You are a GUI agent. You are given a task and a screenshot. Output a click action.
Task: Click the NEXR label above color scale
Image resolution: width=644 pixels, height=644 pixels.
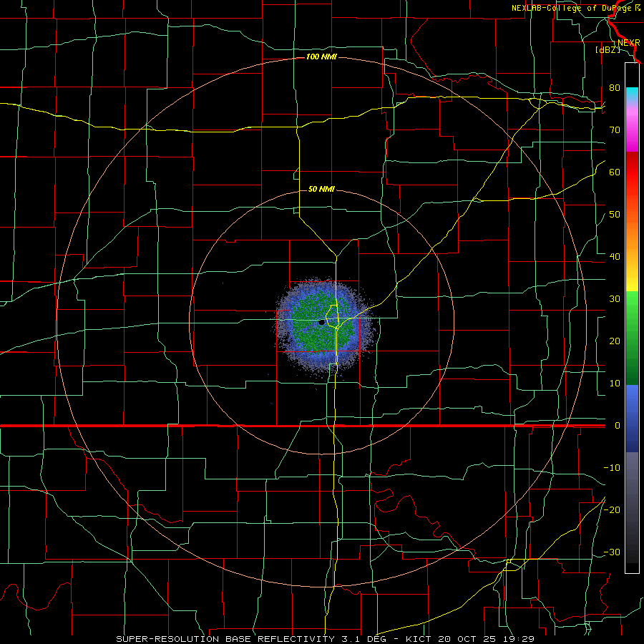point(629,43)
